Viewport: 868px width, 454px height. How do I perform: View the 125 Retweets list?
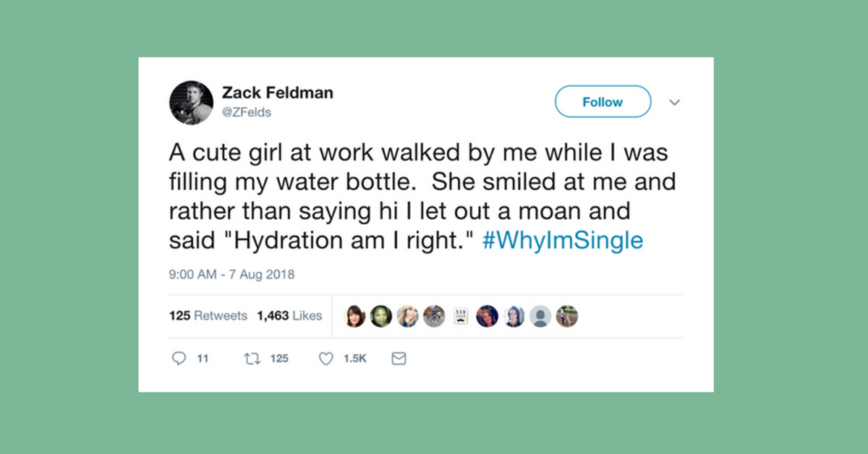208,315
